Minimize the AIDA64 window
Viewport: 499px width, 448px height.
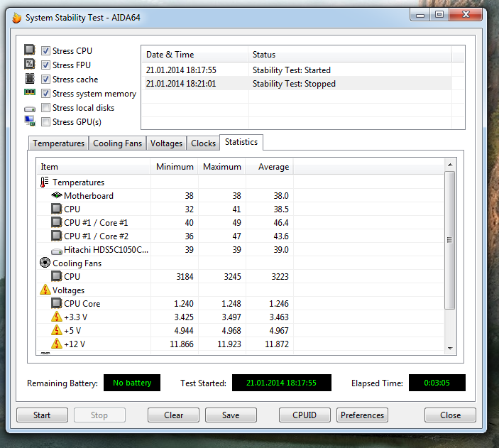coord(420,15)
